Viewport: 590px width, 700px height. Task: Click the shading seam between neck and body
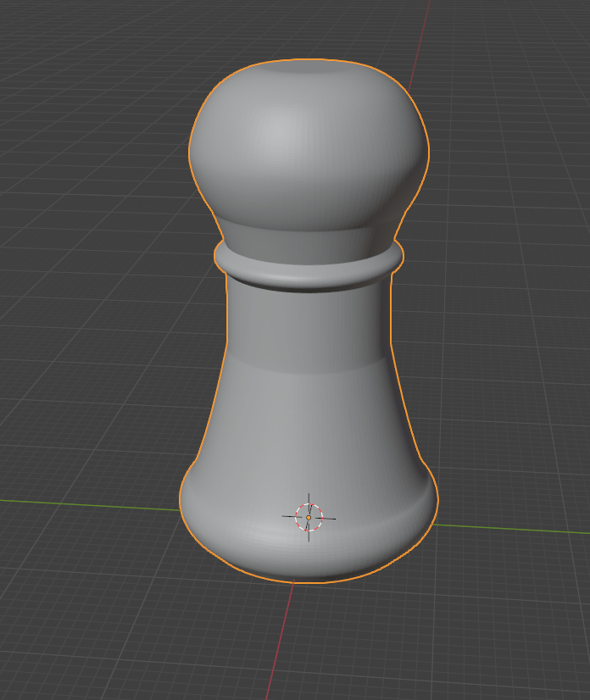(309, 366)
